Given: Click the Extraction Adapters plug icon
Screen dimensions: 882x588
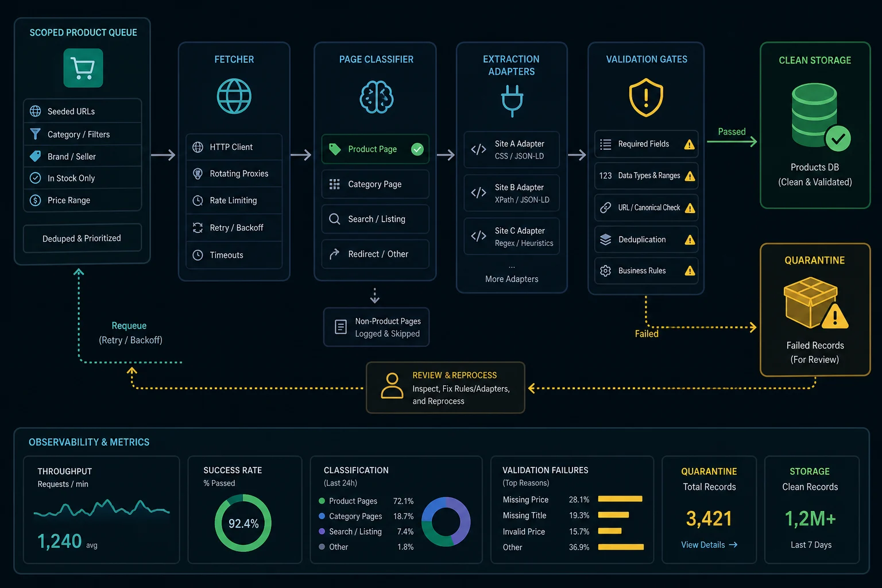Looking at the screenshot, I should (512, 101).
